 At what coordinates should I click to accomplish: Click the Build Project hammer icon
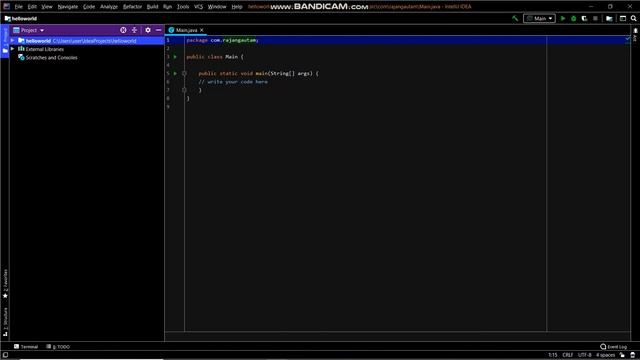pyautogui.click(x=515, y=18)
